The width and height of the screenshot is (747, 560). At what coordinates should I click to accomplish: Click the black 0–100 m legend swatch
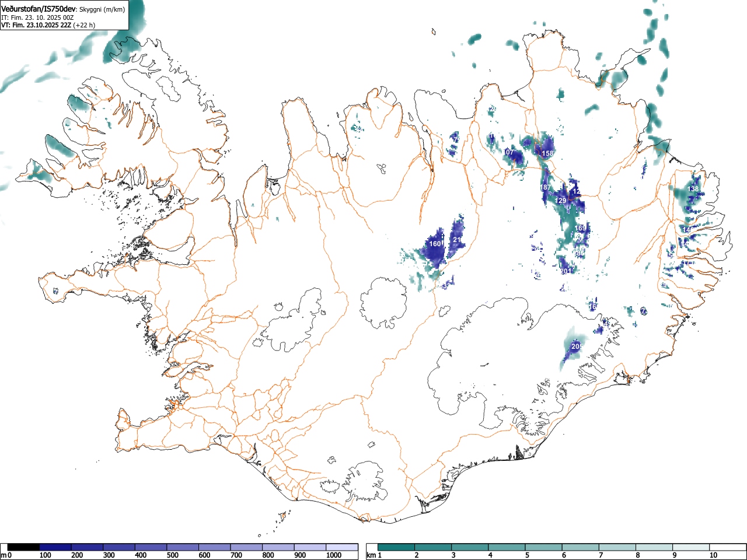(24, 547)
